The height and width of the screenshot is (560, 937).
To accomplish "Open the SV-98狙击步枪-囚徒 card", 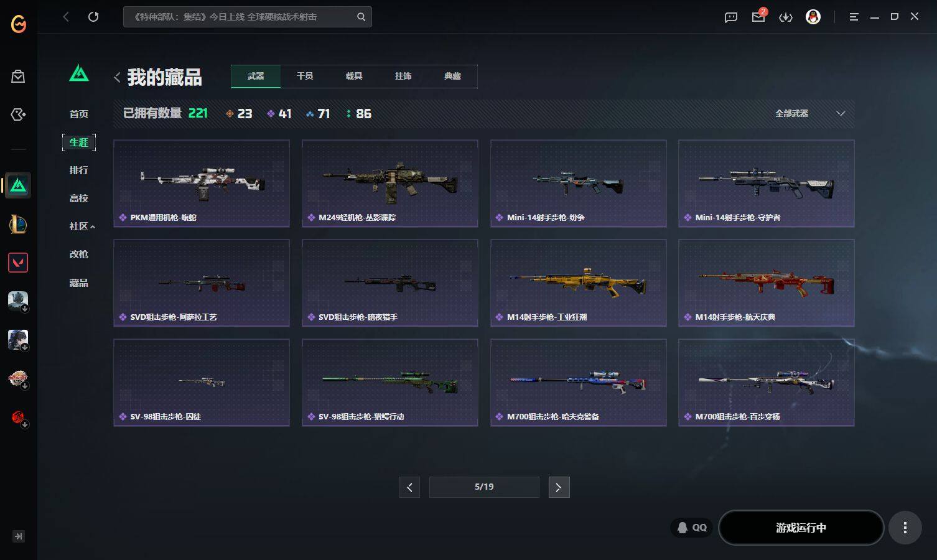I will tap(202, 383).
